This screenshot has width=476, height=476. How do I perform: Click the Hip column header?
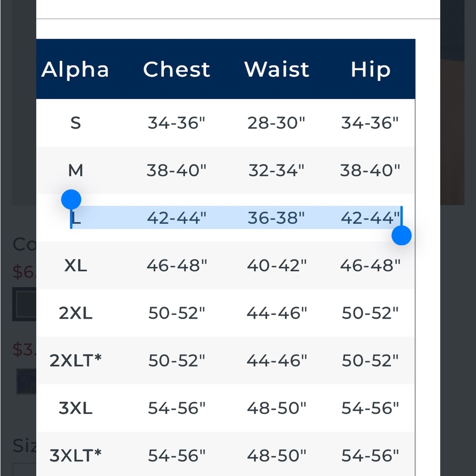pyautogui.click(x=370, y=69)
